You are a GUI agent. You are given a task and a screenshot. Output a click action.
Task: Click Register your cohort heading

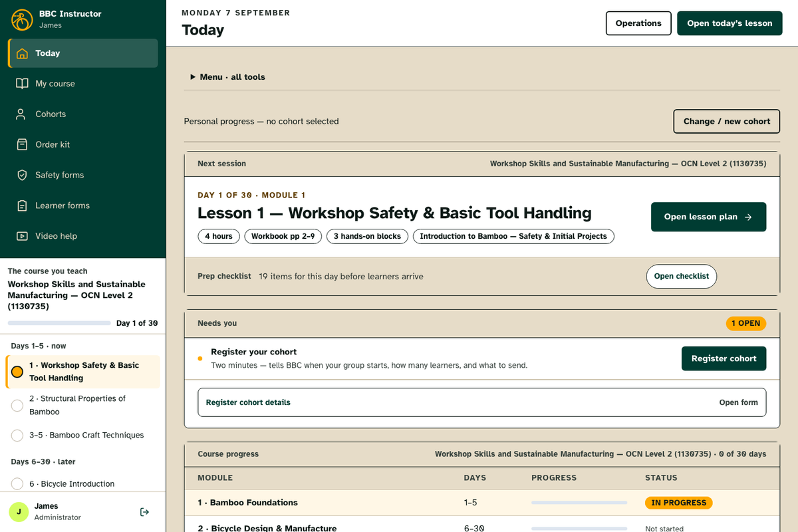pos(253,352)
